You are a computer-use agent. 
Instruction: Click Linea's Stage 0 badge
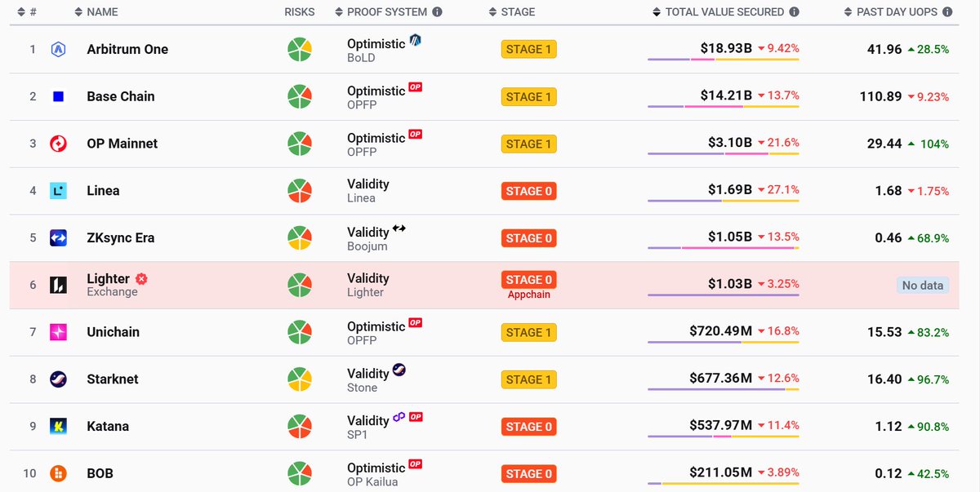pos(528,191)
